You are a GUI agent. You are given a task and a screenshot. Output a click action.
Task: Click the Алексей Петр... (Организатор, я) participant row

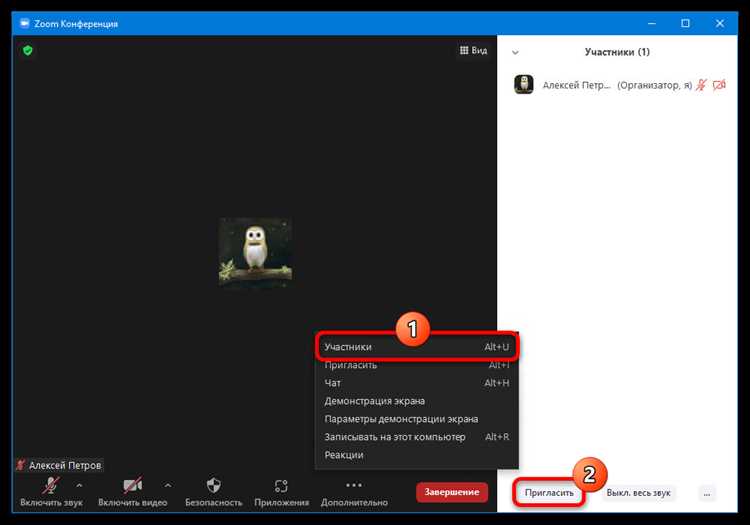point(618,85)
